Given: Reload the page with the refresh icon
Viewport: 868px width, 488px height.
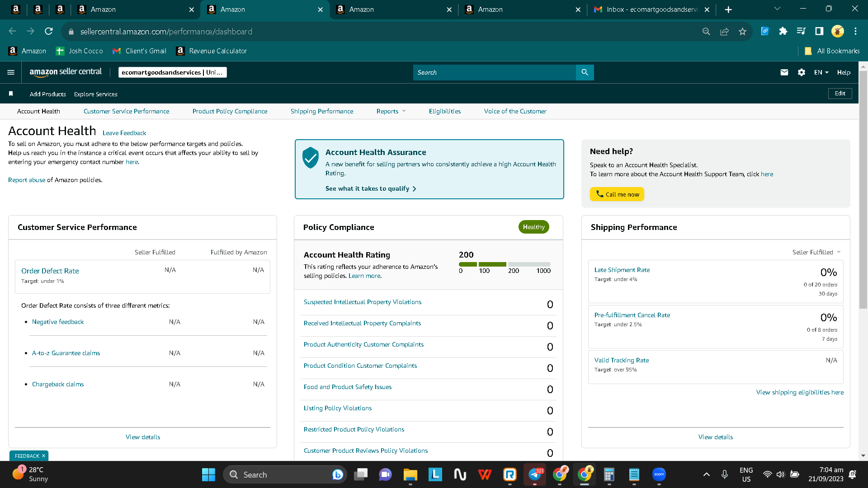Looking at the screenshot, I should point(49,31).
